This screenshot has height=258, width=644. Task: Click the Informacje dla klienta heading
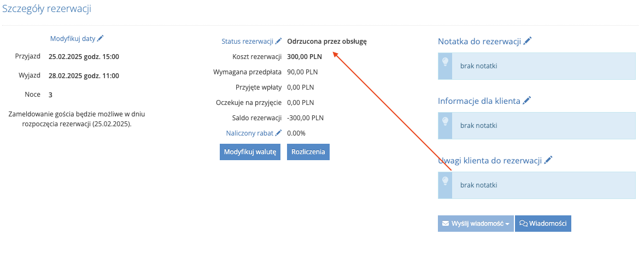pos(479,101)
